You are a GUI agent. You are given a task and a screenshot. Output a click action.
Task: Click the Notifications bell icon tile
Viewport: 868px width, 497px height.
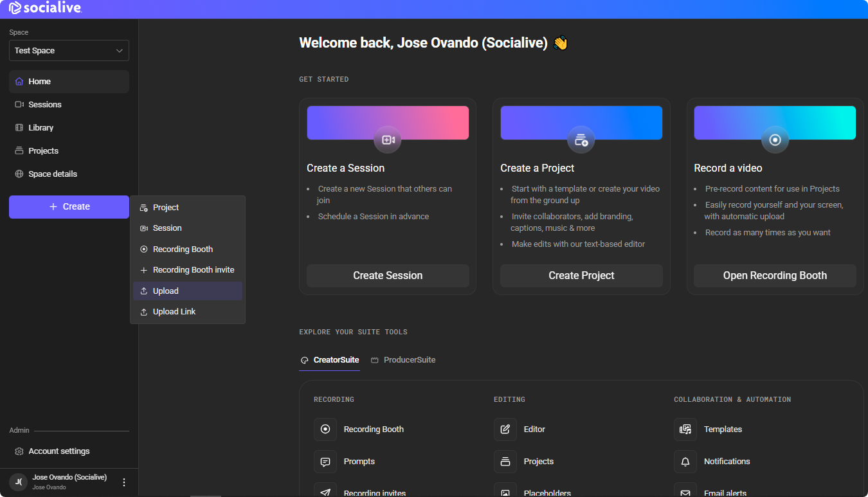[x=685, y=462]
